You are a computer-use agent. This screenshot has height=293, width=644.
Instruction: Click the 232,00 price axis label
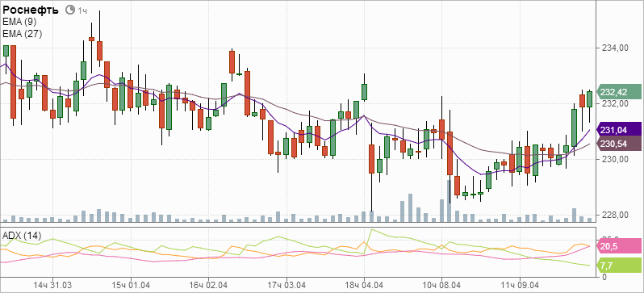[614, 103]
